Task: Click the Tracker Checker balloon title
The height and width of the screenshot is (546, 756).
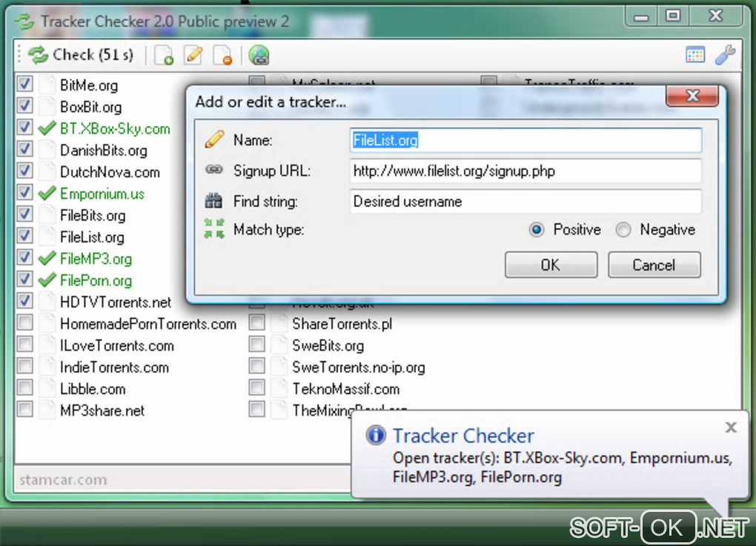Action: click(463, 436)
